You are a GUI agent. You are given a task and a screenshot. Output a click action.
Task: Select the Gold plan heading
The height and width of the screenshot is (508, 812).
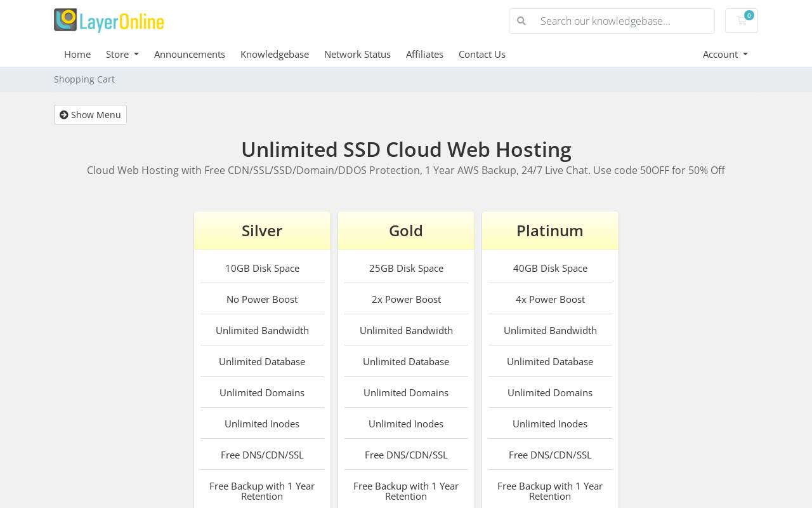[406, 231]
